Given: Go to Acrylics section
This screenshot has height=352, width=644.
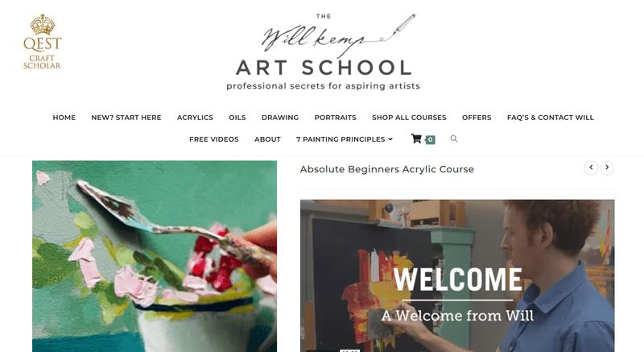Looking at the screenshot, I should coord(195,118).
